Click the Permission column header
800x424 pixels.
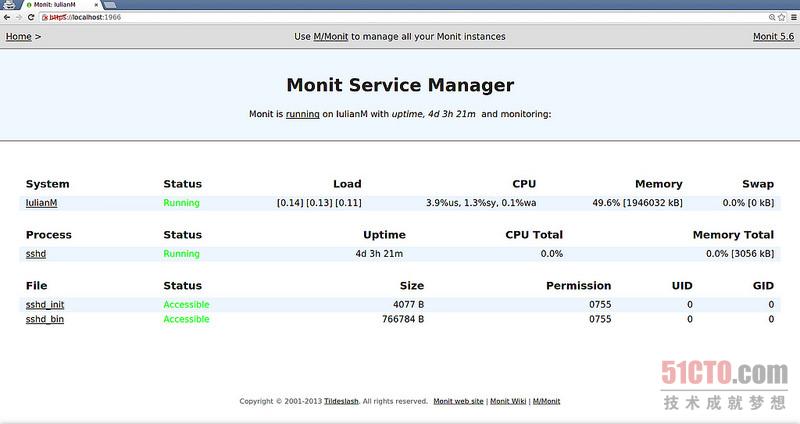579,286
